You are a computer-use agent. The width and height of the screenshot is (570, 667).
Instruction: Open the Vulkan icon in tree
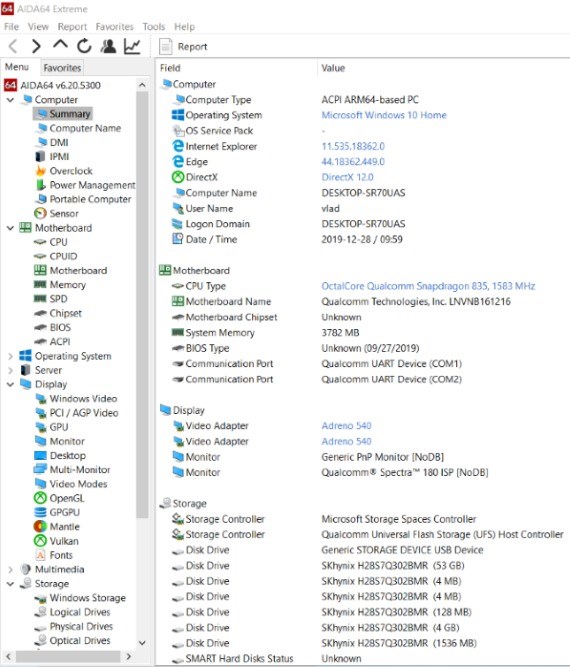(40, 541)
